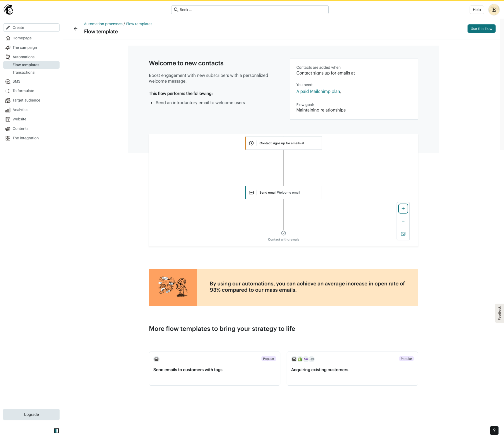Click The integration grid icon

pyautogui.click(x=8, y=138)
